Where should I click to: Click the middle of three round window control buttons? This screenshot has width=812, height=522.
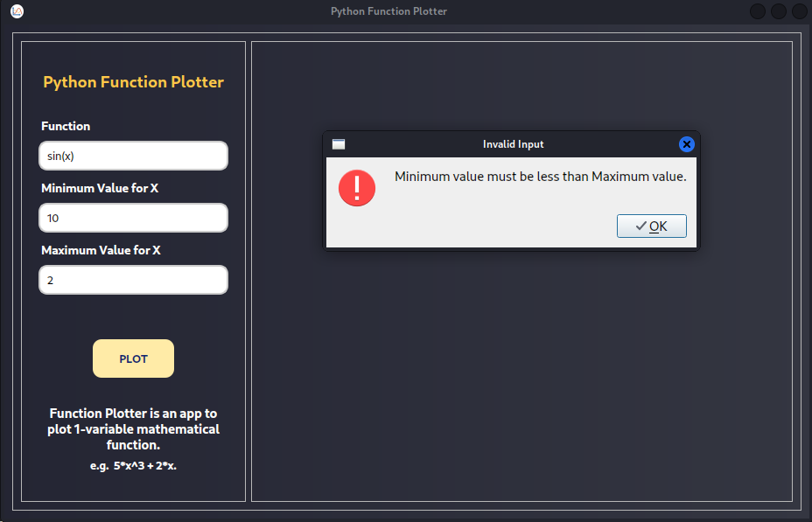pyautogui.click(x=779, y=11)
